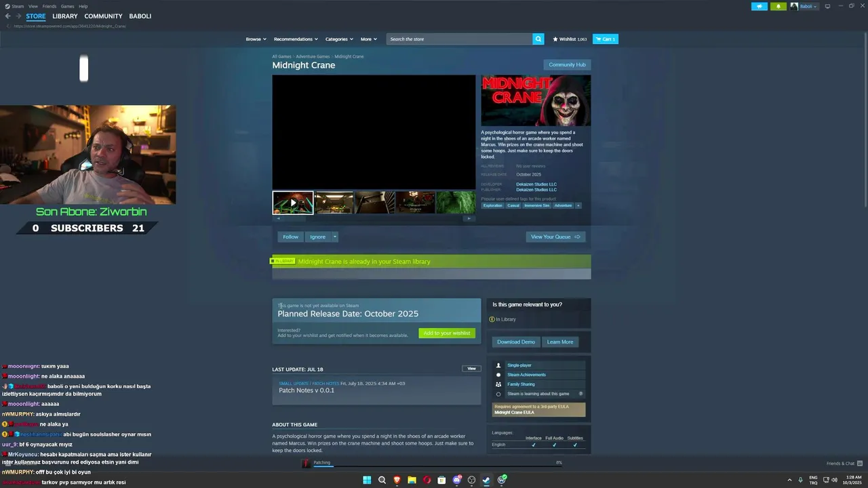Open the Wishlist star link

pos(570,39)
